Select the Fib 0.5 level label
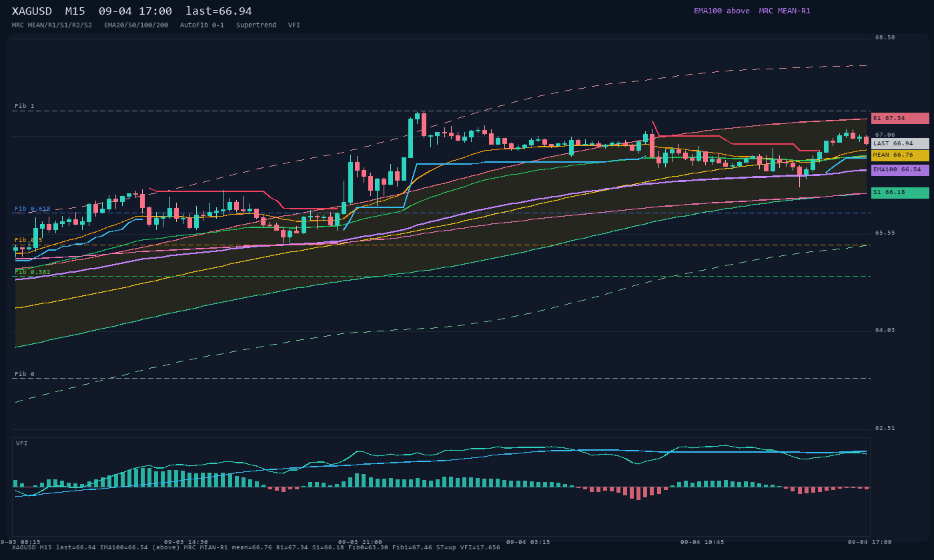This screenshot has height=560, width=934. point(29,240)
